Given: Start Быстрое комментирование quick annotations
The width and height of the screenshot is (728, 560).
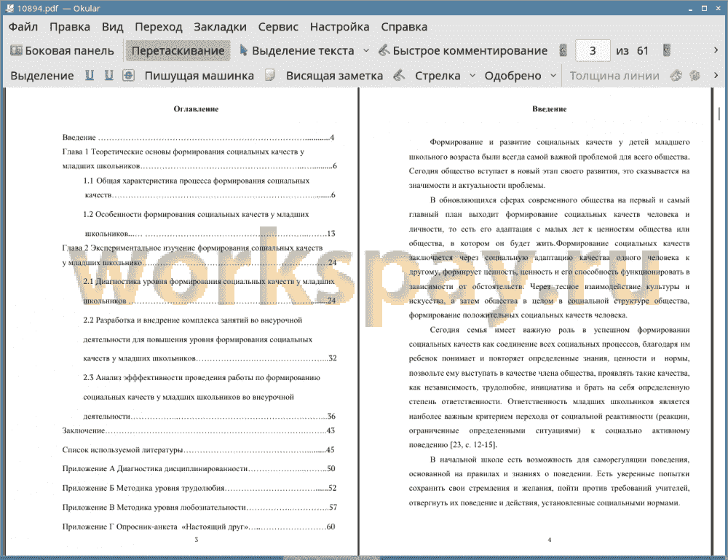Looking at the screenshot, I should coord(463,51).
